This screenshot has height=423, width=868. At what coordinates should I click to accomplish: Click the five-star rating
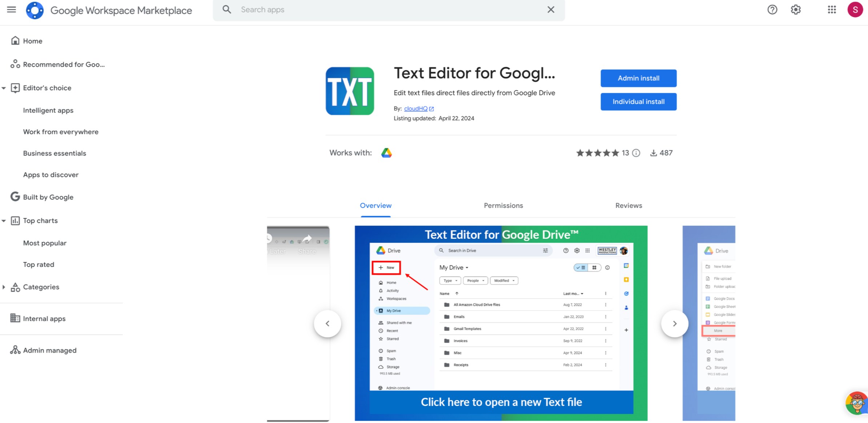(x=597, y=153)
